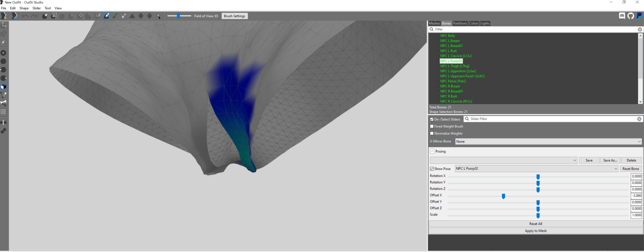Click the pose Save button
644x252 pixels.
589,160
